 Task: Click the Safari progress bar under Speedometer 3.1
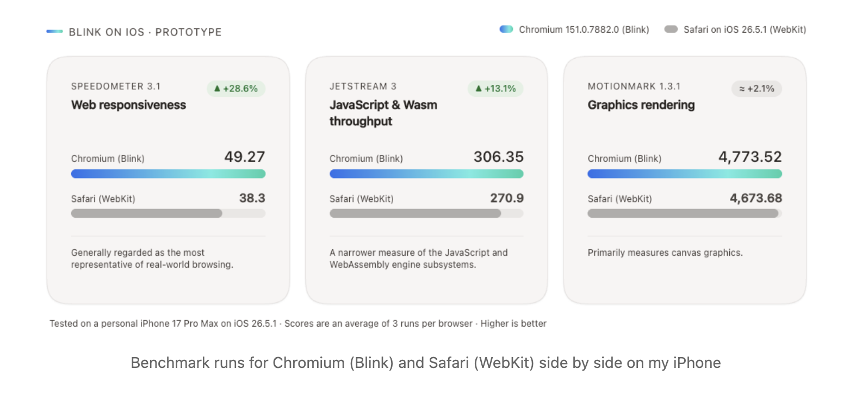(x=168, y=213)
